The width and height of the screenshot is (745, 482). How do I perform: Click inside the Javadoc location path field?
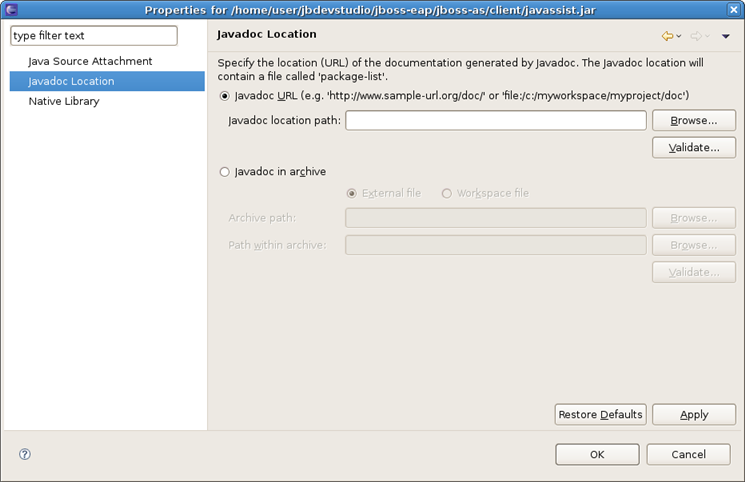[495, 120]
